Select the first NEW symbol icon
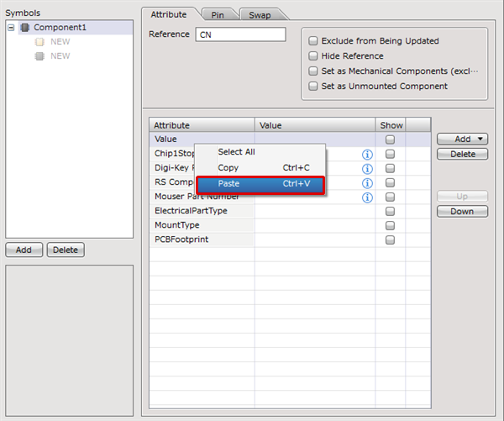Image resolution: width=504 pixels, height=421 pixels. click(x=39, y=42)
